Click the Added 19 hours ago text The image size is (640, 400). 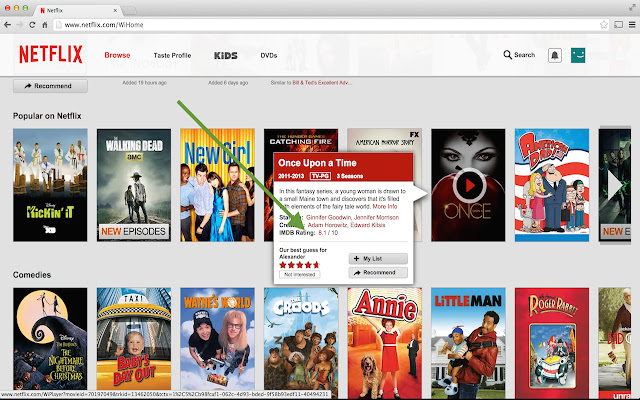[x=144, y=83]
